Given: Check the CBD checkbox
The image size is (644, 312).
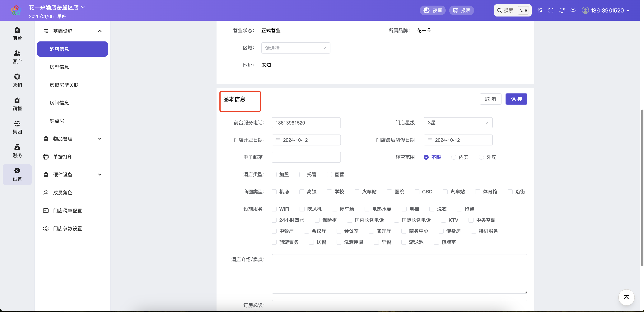Looking at the screenshot, I should tap(417, 192).
